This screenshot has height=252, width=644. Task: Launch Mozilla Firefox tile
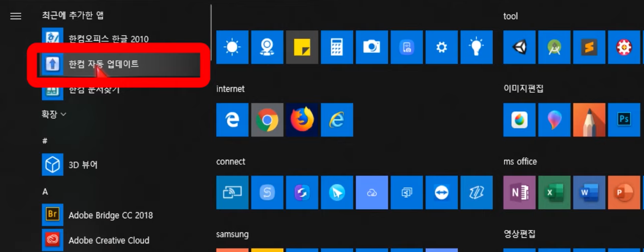302,120
